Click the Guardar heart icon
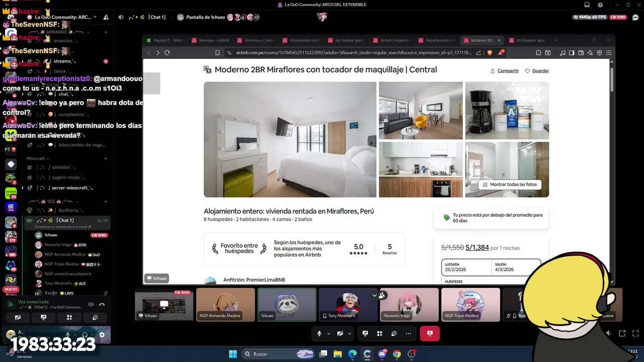Screen dimensions: 644x362 [527, 71]
